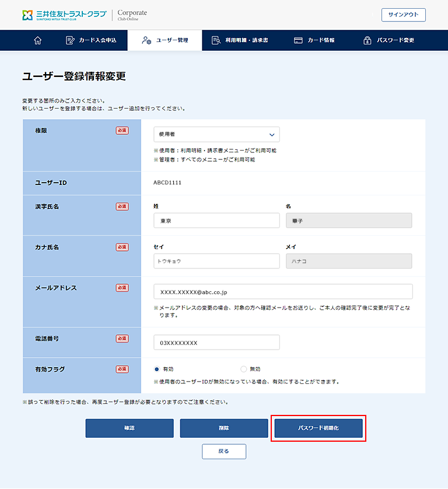Click the 有効フラグ row label
448x489 pixels.
(50, 369)
